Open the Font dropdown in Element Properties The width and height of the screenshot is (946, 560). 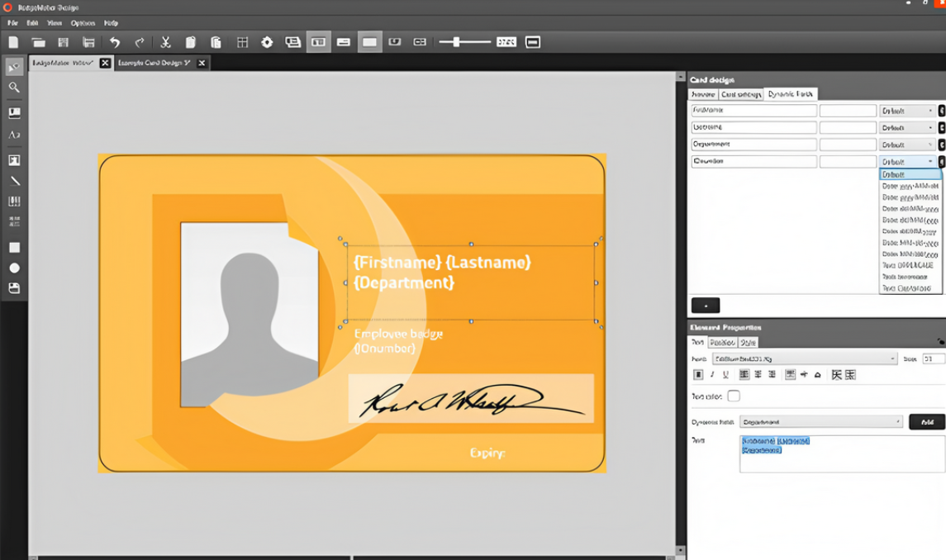804,359
